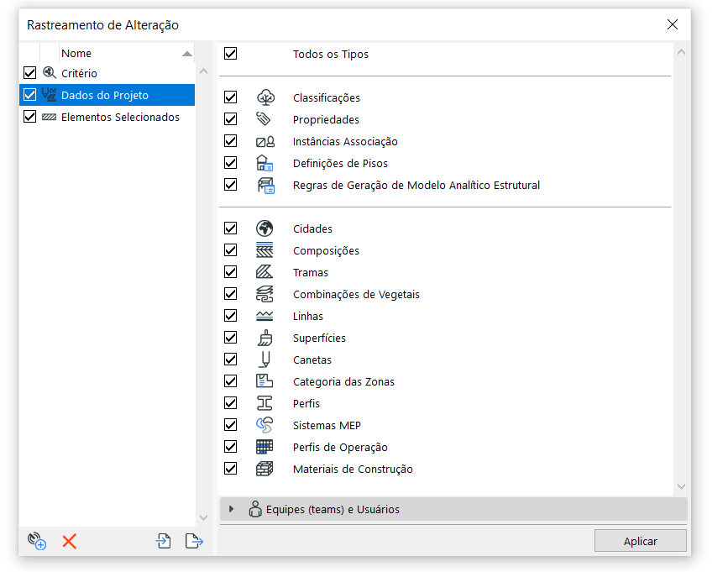728x572 pixels.
Task: Toggle the Propriedades checkbox
Action: point(231,119)
